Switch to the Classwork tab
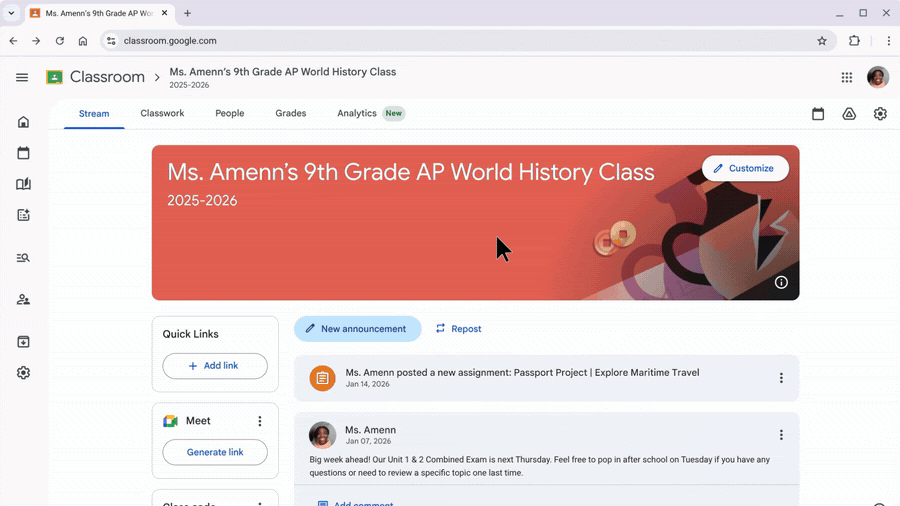The image size is (900, 506). pos(162,113)
